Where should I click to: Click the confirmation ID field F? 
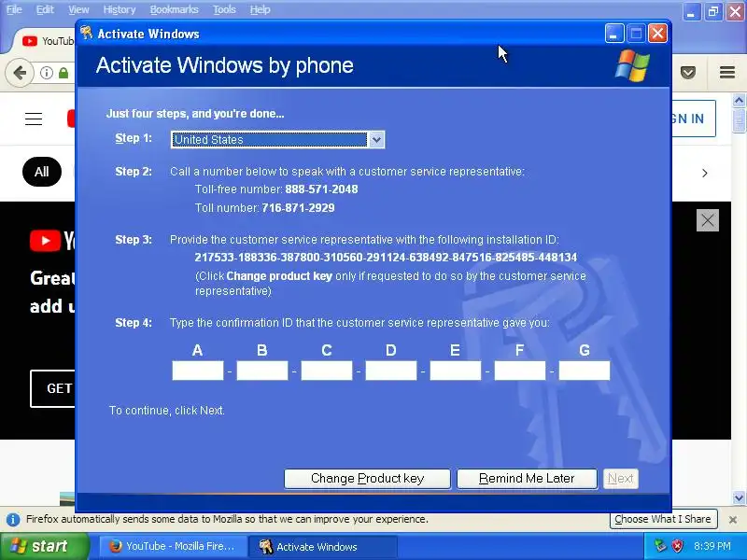(x=520, y=371)
